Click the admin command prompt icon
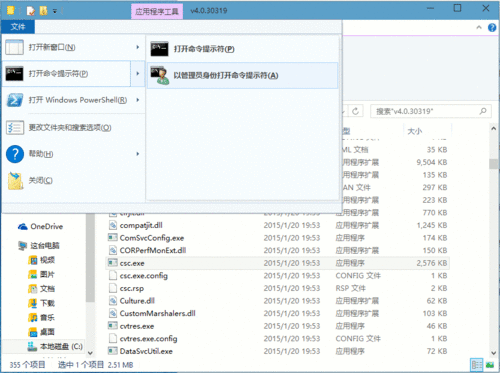500x373 pixels. [x=160, y=76]
